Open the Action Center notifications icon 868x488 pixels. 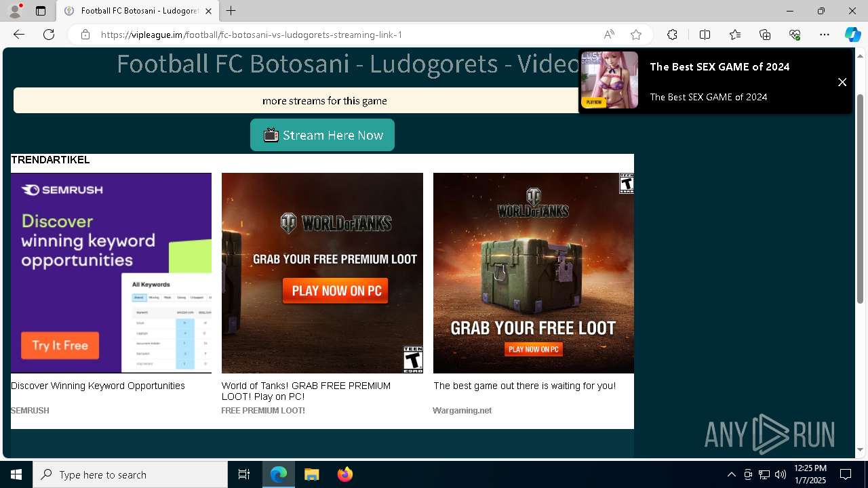click(846, 474)
